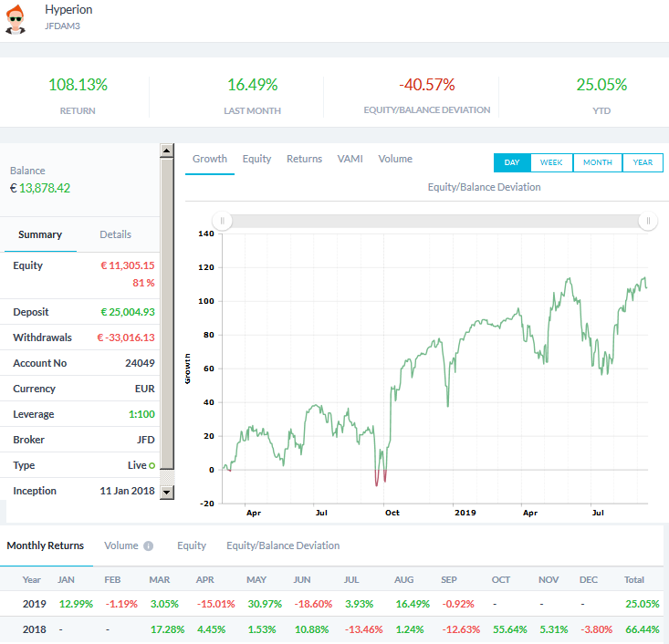This screenshot has height=644, width=669.
Task: Open the Monthly Returns table tab
Action: point(46,545)
